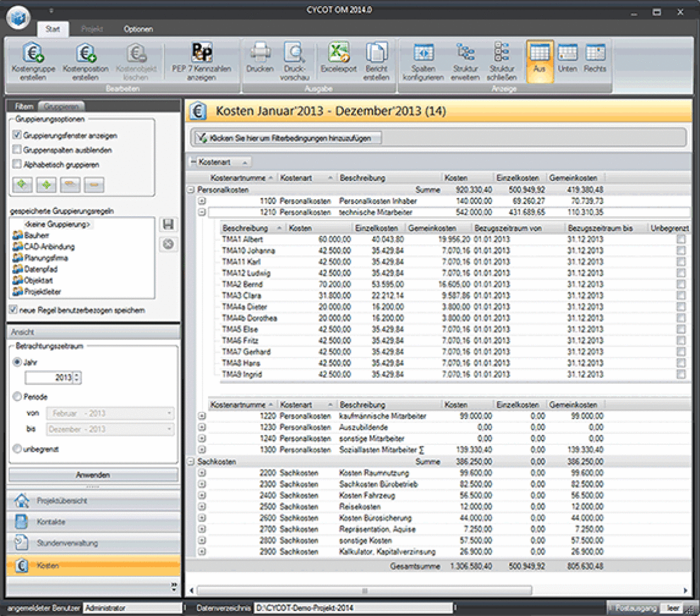The image size is (700, 616).
Task: Collapse the Personalkosten group
Action: coord(191,189)
